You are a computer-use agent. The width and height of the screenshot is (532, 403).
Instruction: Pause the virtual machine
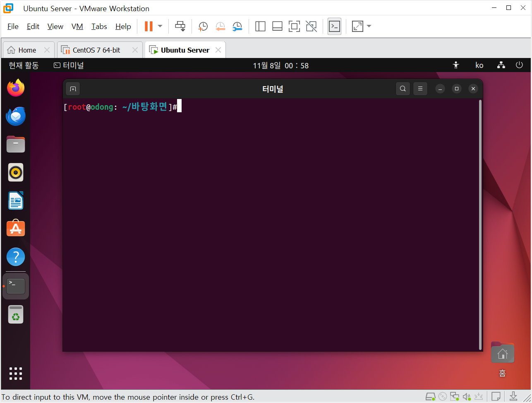click(x=149, y=27)
